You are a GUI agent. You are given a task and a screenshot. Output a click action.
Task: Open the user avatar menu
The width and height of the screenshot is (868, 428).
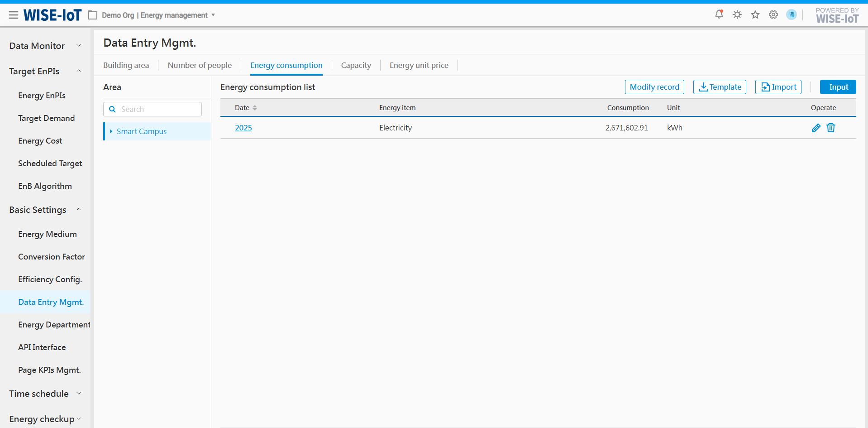point(792,15)
